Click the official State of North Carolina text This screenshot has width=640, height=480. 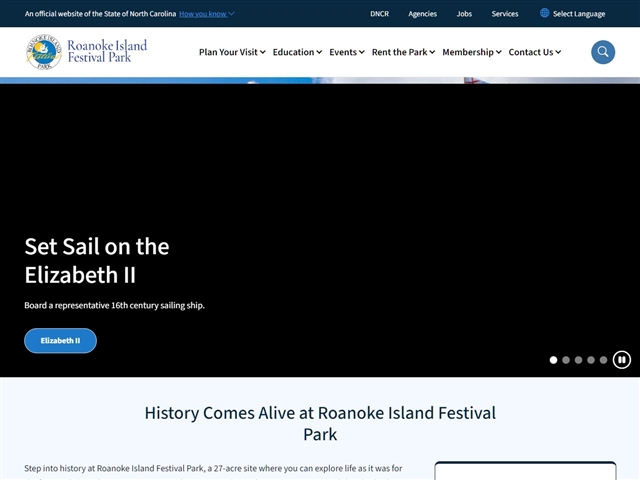pyautogui.click(x=100, y=14)
